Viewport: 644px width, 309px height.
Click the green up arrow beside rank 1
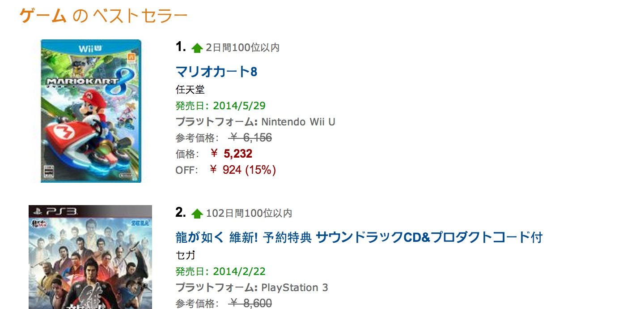[197, 48]
